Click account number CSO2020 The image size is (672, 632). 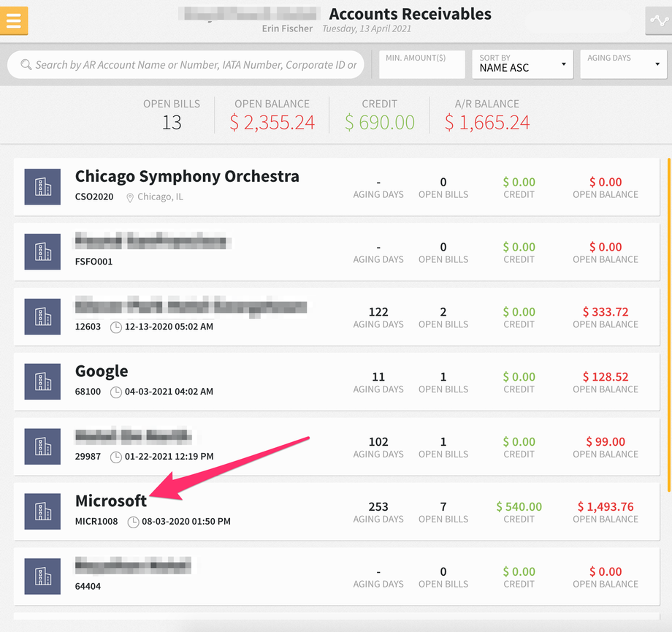[x=94, y=197]
